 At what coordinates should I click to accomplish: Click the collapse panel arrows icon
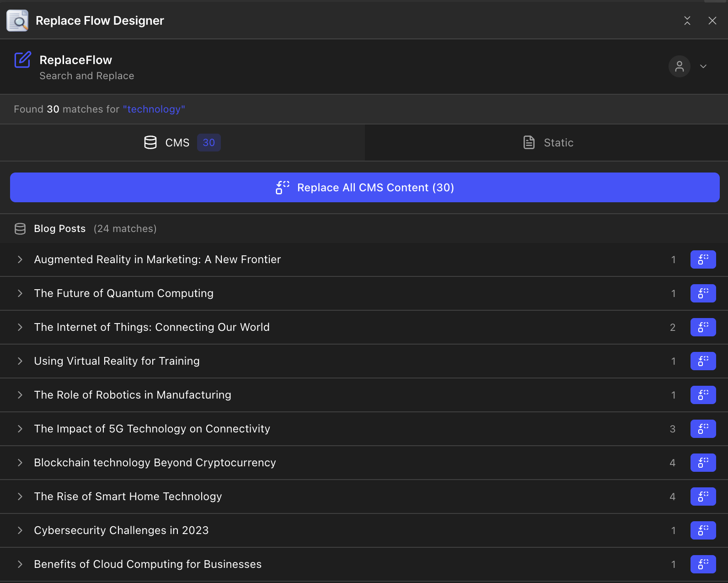687,21
